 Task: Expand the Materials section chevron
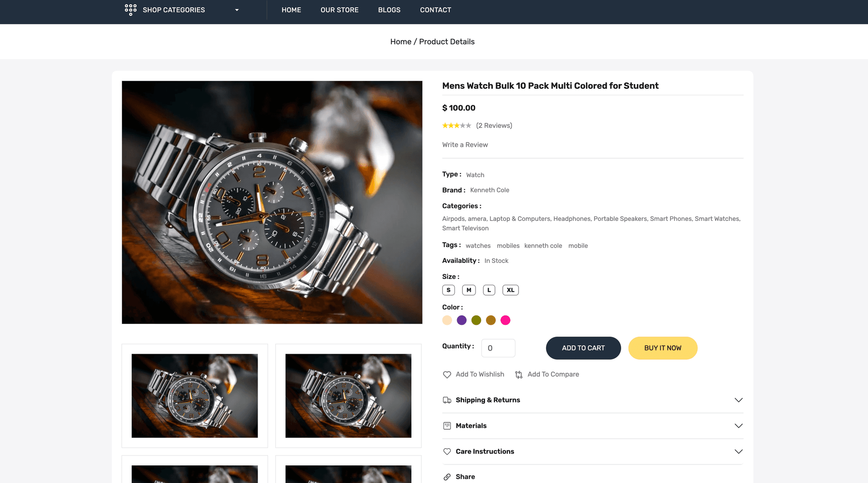tap(739, 426)
